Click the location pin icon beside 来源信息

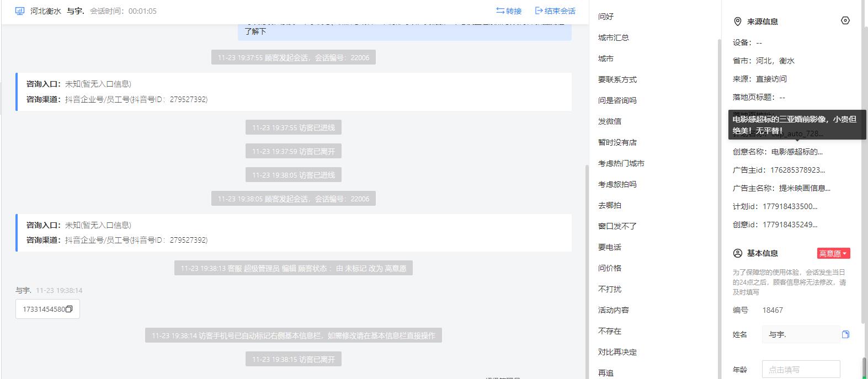737,22
